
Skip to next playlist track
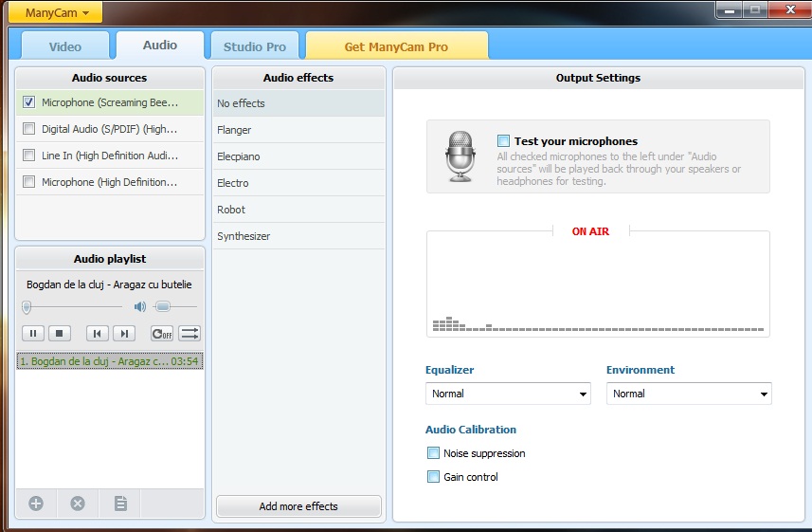[x=124, y=334]
